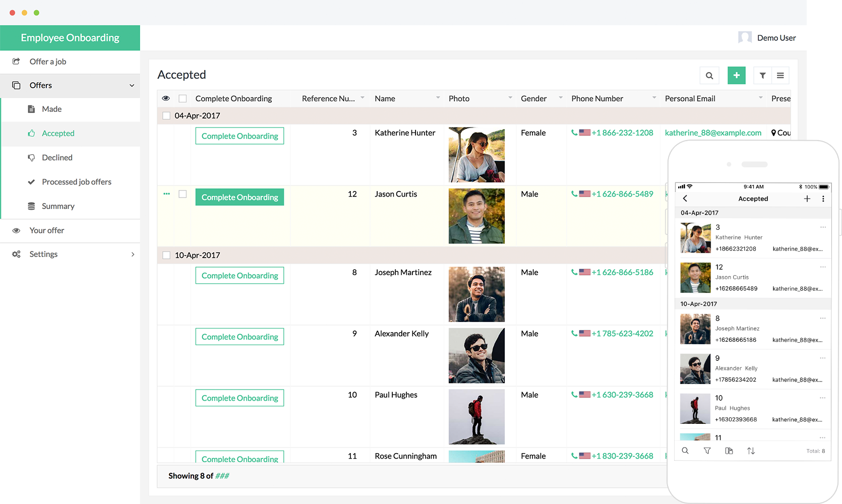This screenshot has height=504, width=842.
Task: Open the search icon in Accepted toolbar
Action: (x=709, y=76)
